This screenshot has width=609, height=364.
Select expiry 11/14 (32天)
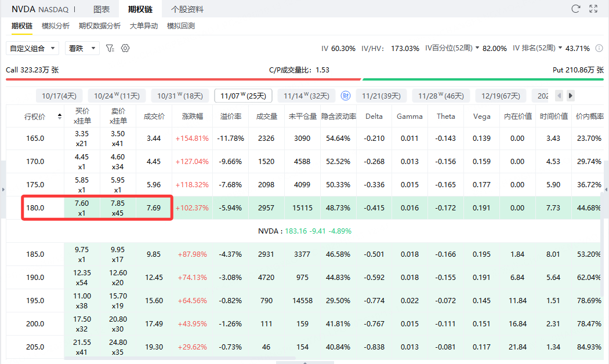click(x=306, y=96)
